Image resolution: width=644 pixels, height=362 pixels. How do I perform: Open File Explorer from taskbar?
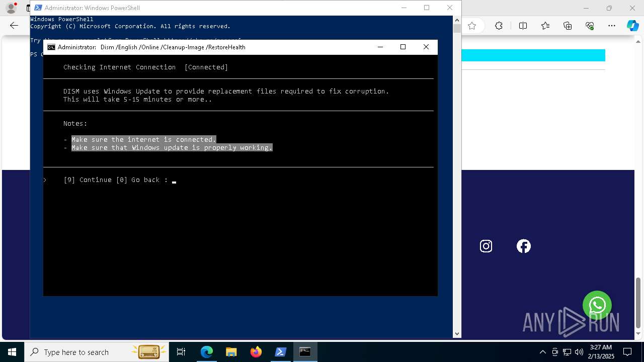pyautogui.click(x=231, y=352)
